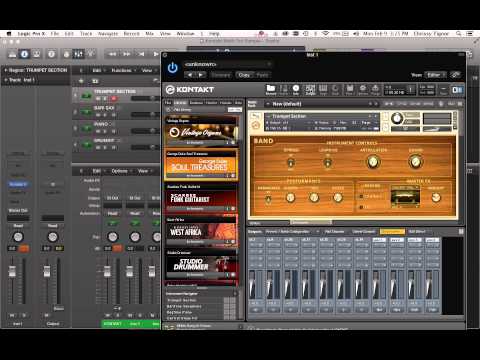Screen dimensions: 480x360
Task: Click Kontakt panic exclamation button
Action: coord(411,89)
